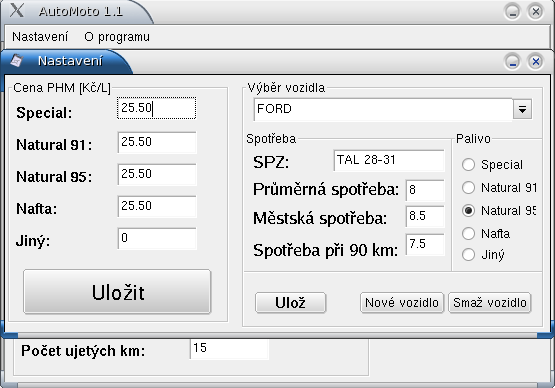Image resolution: width=555 pixels, height=388 pixels.
Task: Select the Nafta fuel radio button
Action: 468,234
